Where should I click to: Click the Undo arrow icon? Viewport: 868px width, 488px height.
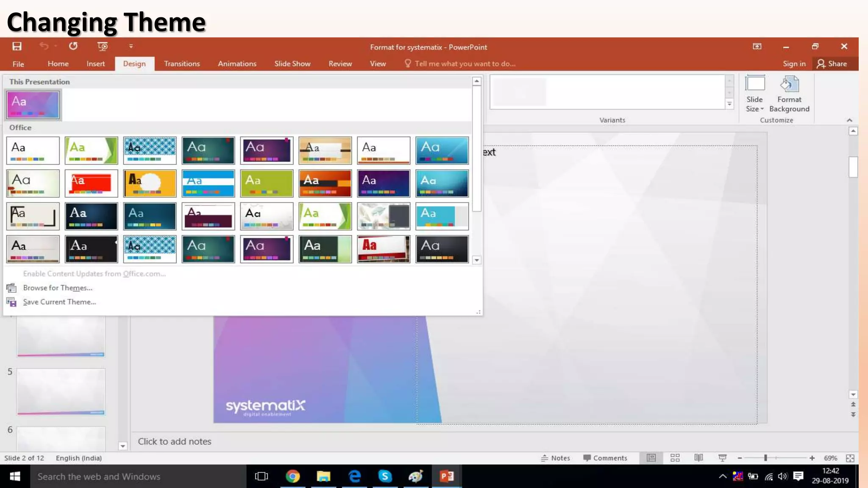point(44,46)
